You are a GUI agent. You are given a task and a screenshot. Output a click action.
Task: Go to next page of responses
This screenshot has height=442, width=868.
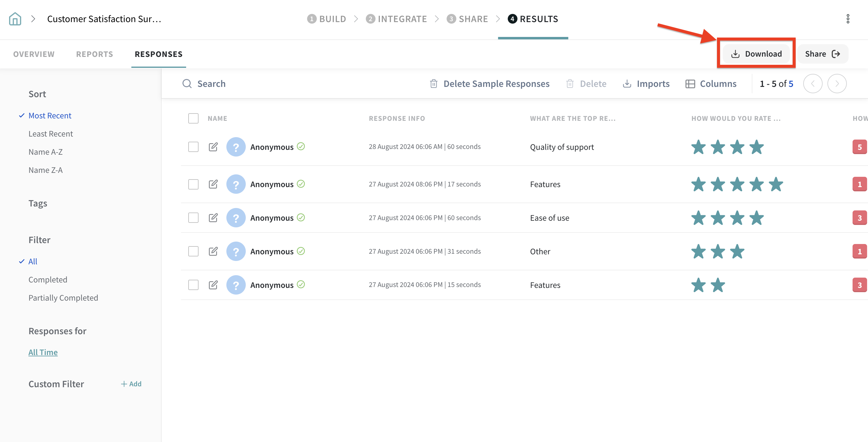point(837,84)
